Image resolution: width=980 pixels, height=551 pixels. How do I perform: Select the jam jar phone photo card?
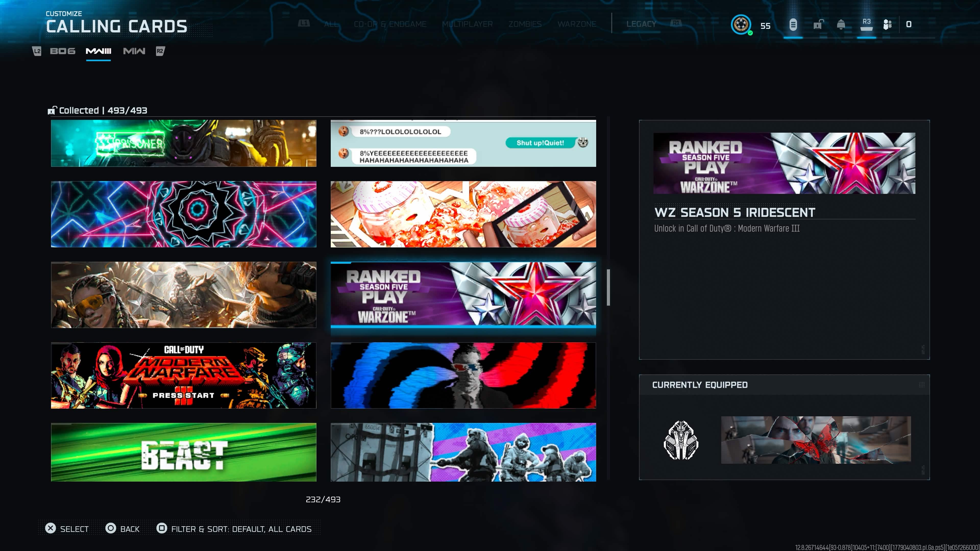click(463, 214)
